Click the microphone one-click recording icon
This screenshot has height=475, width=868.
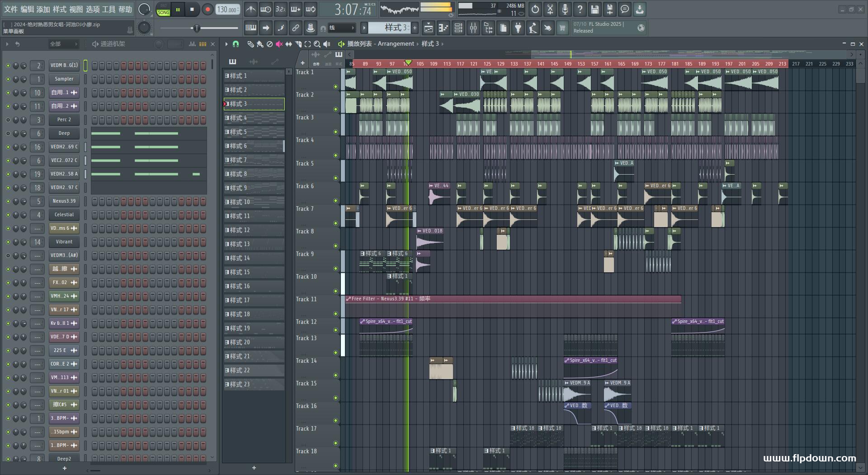(x=565, y=9)
